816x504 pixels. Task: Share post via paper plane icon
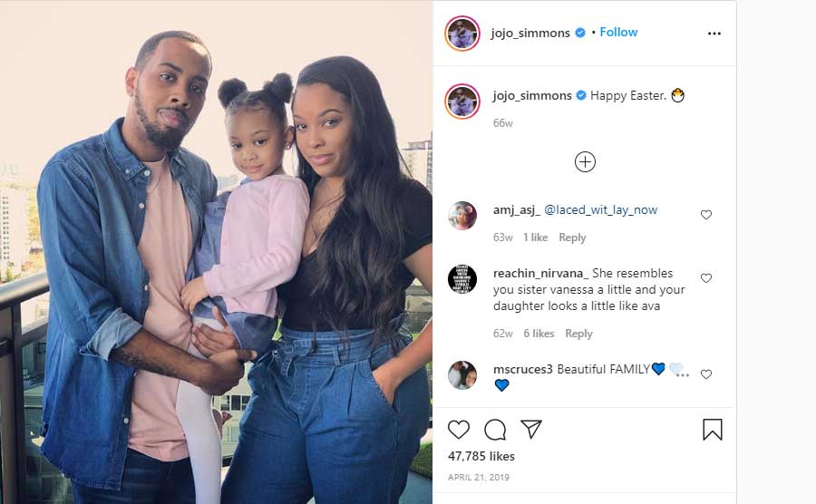[x=531, y=429]
